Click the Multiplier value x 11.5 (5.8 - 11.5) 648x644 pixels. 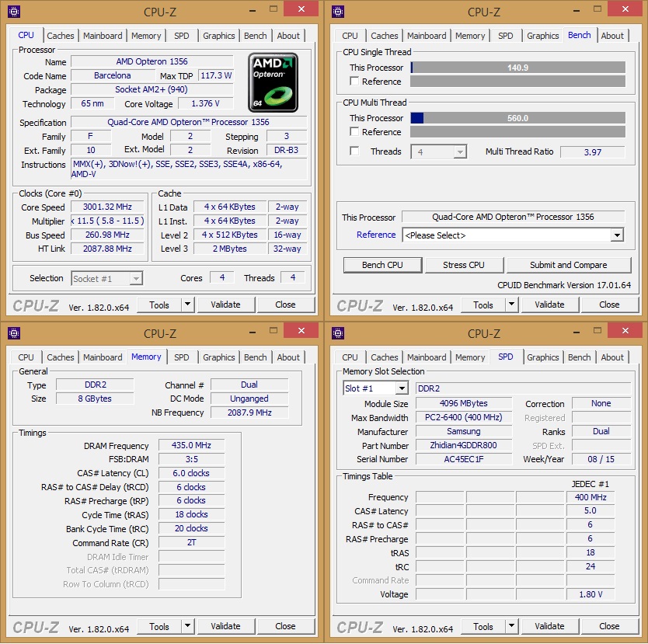point(107,221)
